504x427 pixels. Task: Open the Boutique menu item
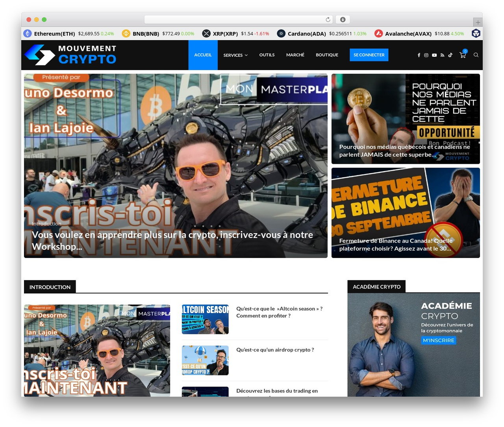click(327, 55)
